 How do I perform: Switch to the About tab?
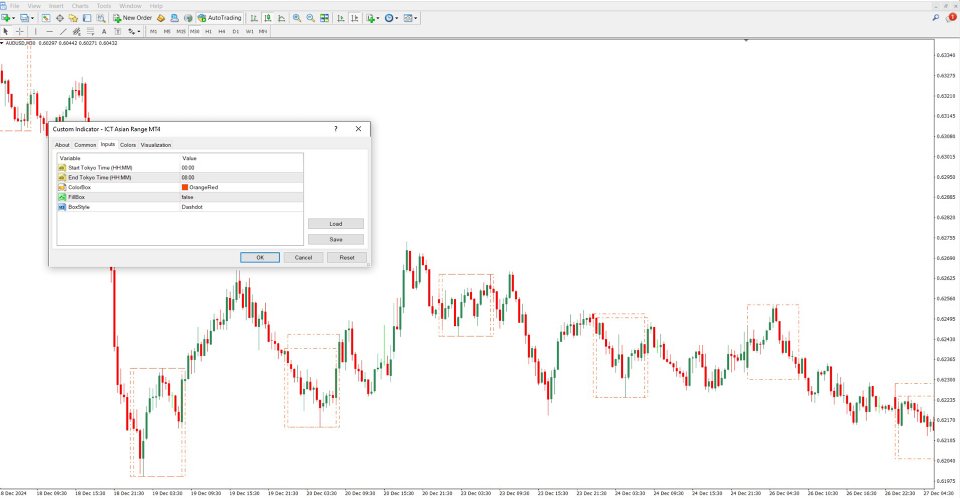[x=62, y=145]
